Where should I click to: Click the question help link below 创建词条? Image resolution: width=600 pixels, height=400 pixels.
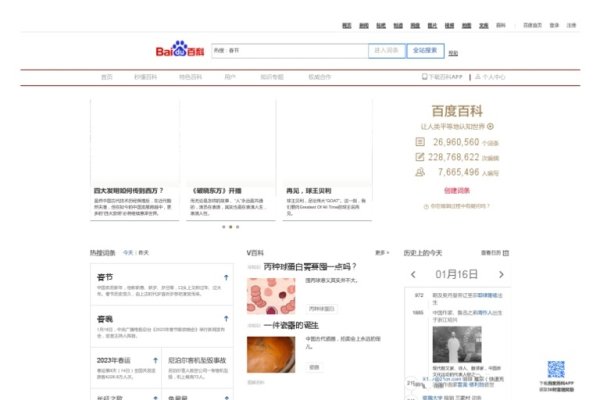[x=457, y=206]
